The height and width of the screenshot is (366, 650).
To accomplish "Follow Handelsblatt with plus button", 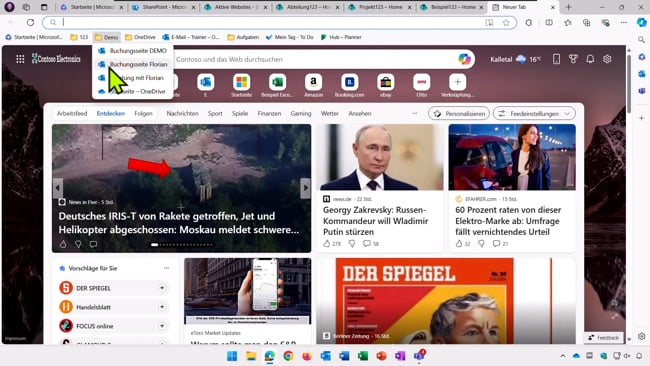I will pos(162,307).
